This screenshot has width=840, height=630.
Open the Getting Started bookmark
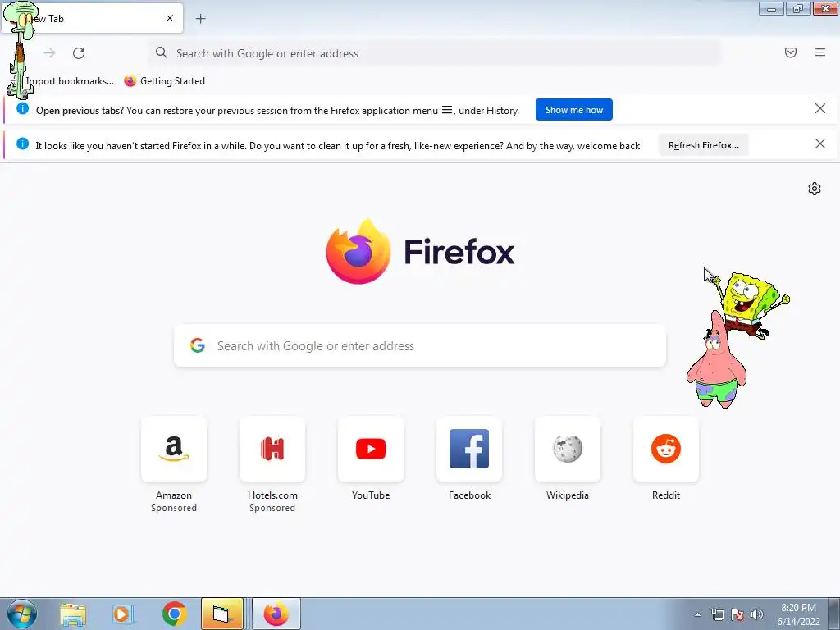(x=164, y=81)
